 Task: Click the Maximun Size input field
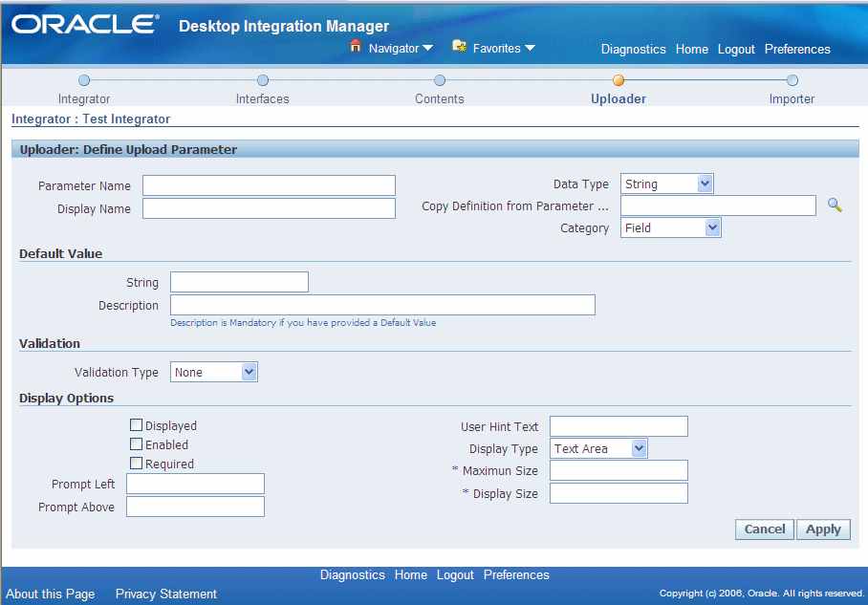click(618, 470)
